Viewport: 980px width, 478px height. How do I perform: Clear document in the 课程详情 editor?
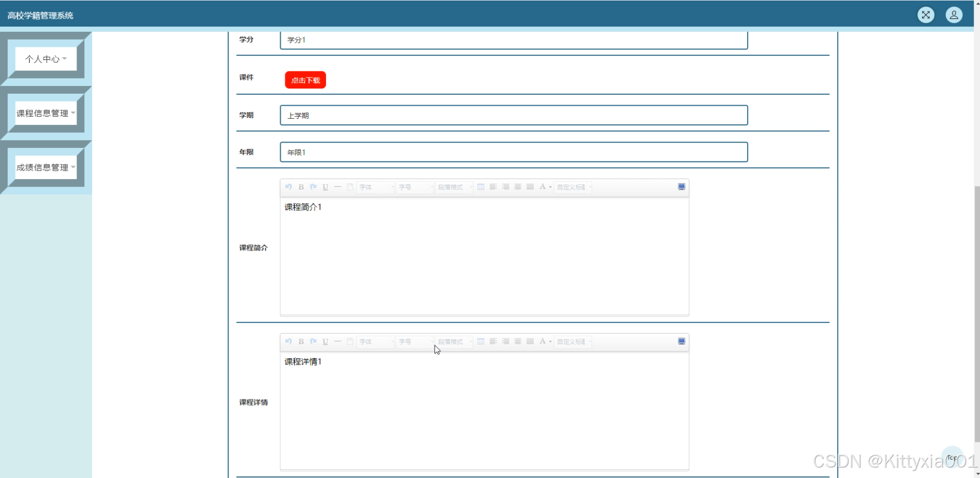(x=350, y=342)
